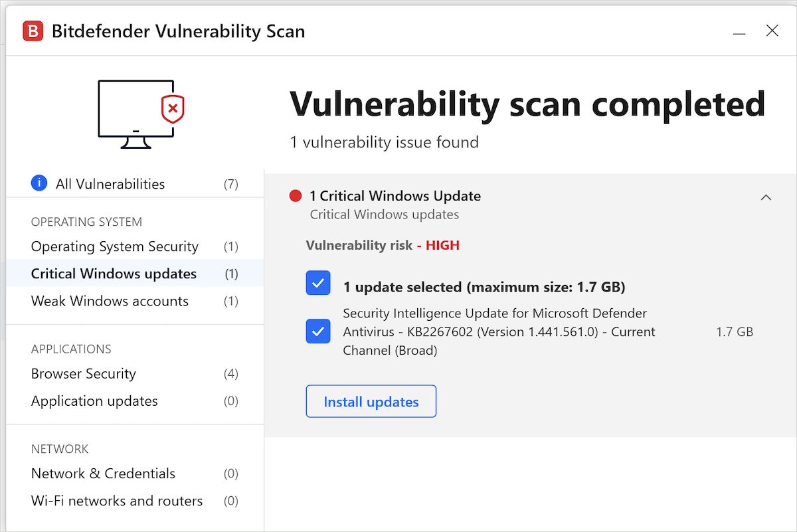The width and height of the screenshot is (797, 532).
Task: Select Critical Windows updates in sidebar
Action: (x=114, y=274)
